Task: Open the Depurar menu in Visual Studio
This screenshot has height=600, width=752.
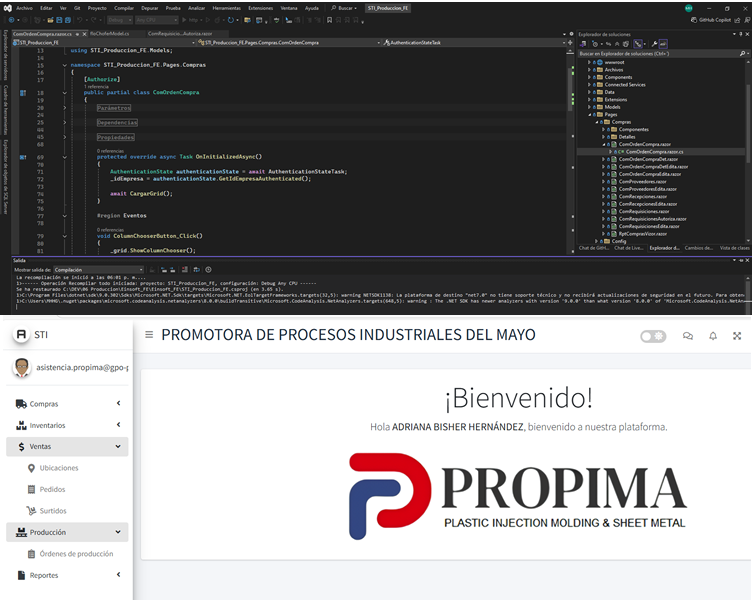Action: [x=147, y=7]
